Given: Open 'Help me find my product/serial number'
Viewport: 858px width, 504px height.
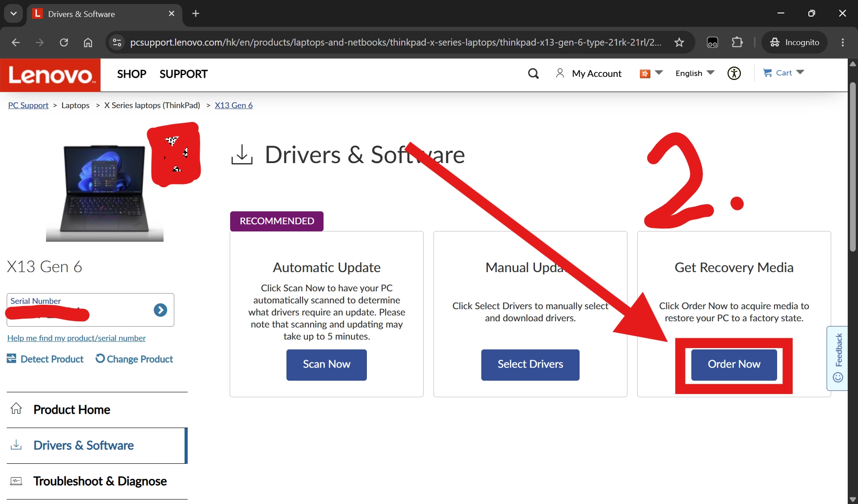Looking at the screenshot, I should point(76,338).
